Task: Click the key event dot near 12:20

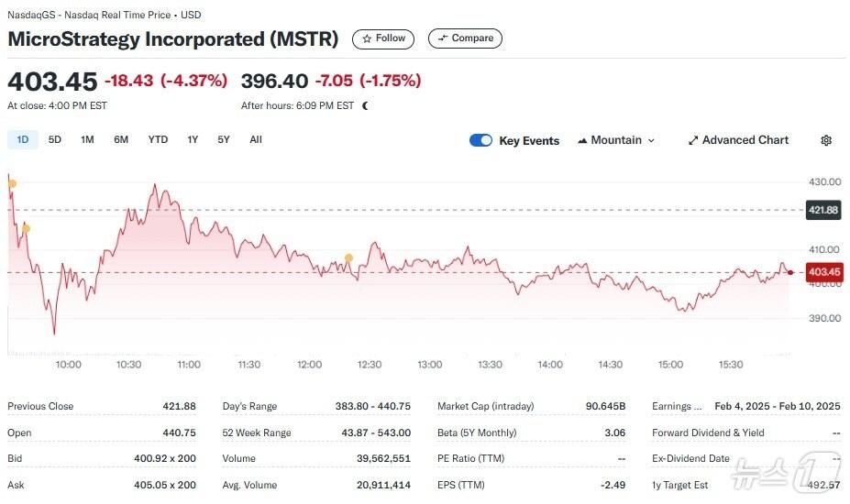Action: 348,258
